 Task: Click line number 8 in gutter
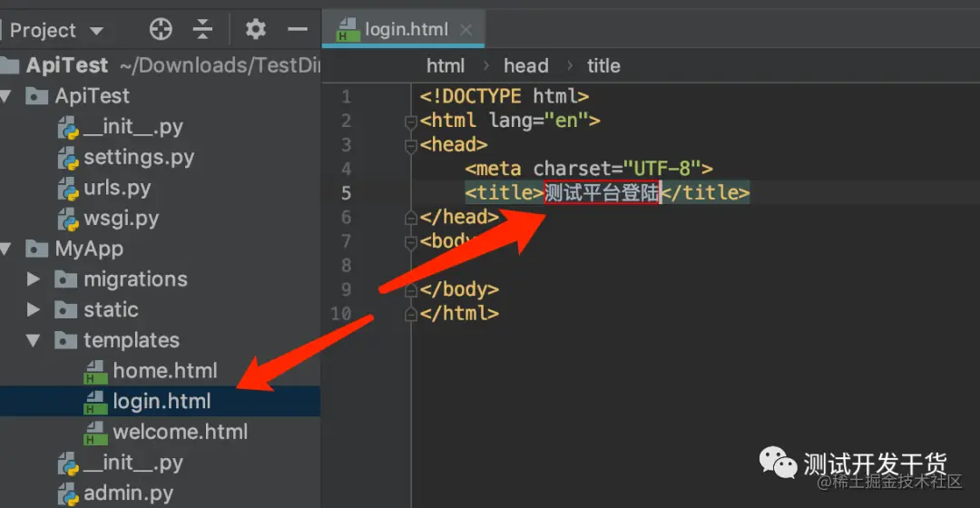point(346,266)
